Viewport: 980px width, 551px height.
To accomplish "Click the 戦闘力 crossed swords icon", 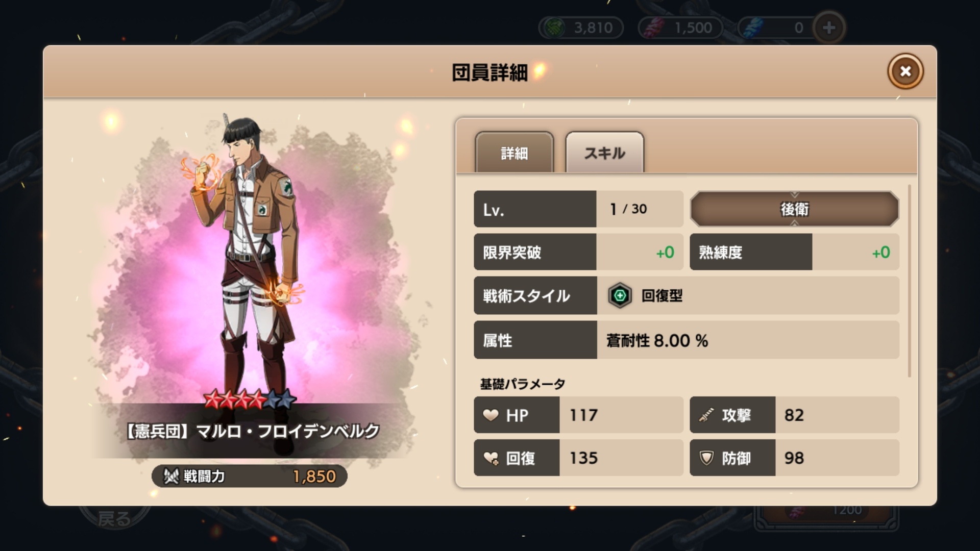I will 171,476.
